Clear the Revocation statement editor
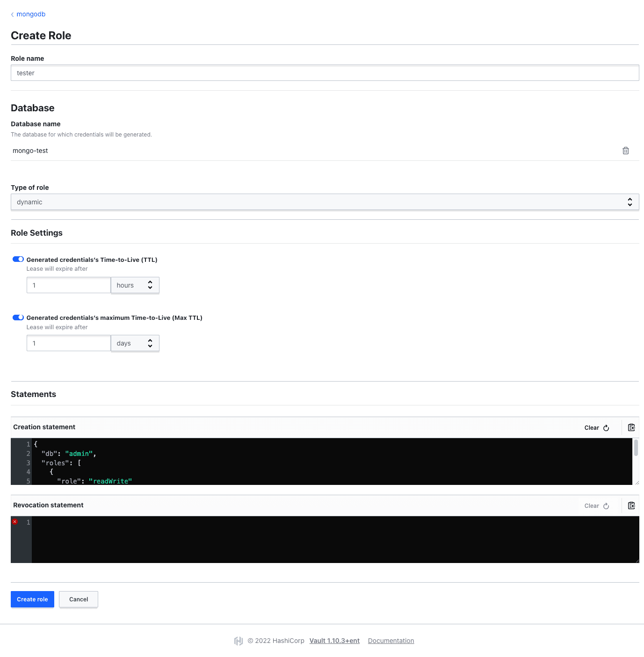This screenshot has width=644, height=657. [597, 506]
